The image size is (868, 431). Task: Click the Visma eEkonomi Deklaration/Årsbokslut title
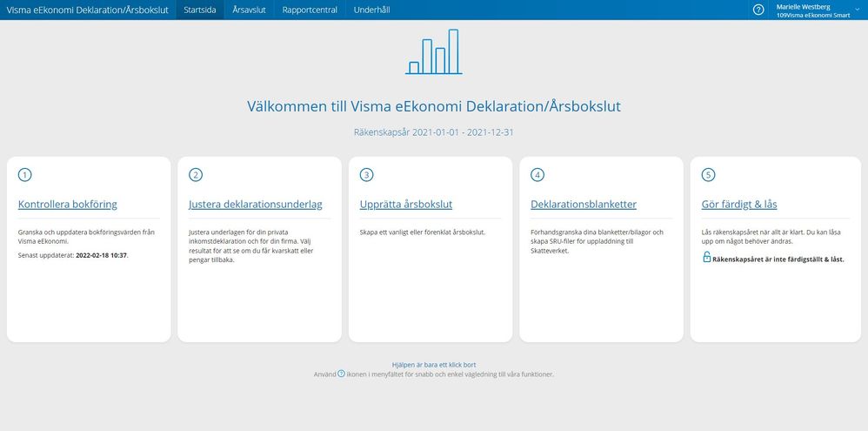tap(87, 10)
